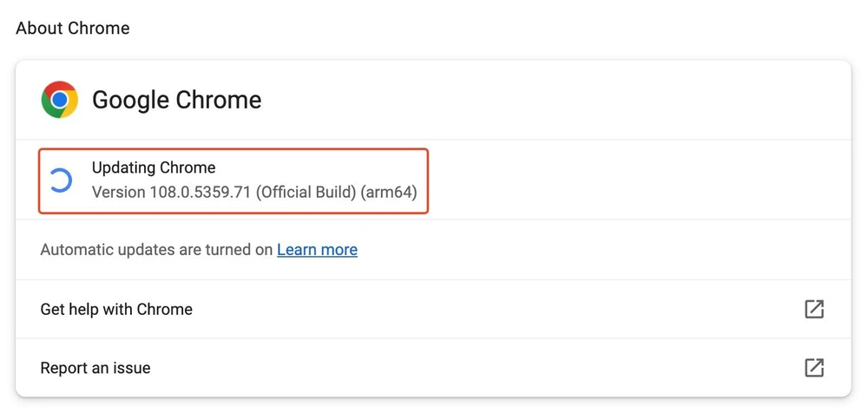Click the Google Chrome logo icon

click(x=59, y=100)
